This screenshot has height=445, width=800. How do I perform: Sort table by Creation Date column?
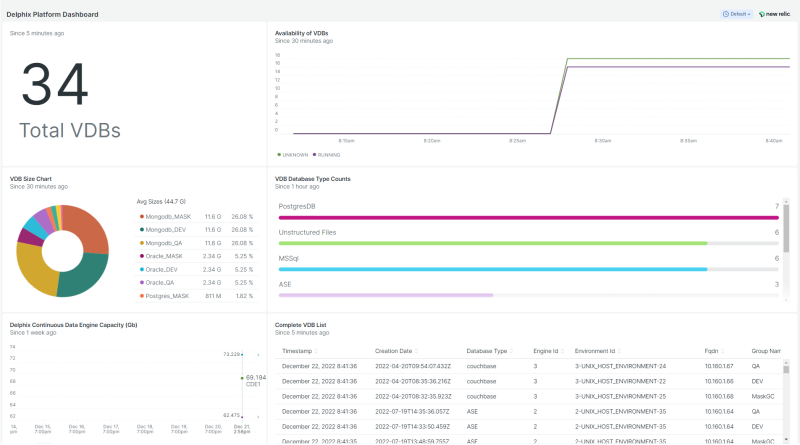click(396, 351)
